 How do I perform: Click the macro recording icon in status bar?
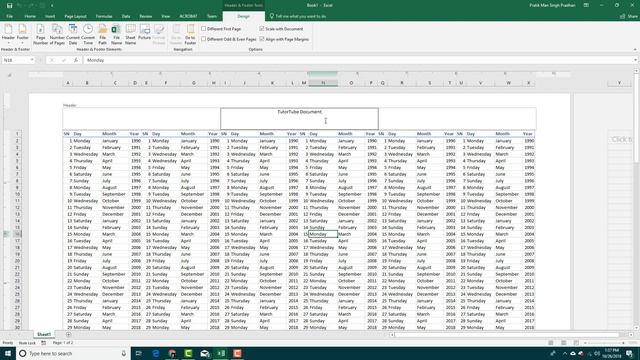click(44, 343)
